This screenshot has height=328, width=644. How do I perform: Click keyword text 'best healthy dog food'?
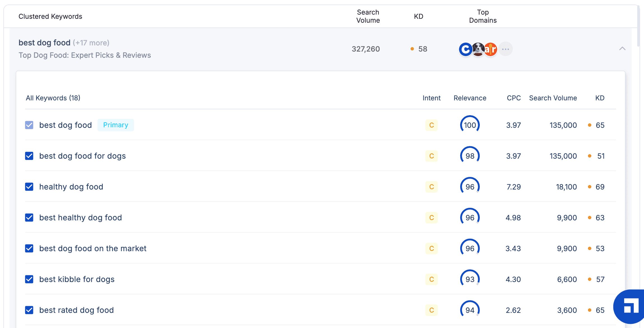click(x=81, y=218)
